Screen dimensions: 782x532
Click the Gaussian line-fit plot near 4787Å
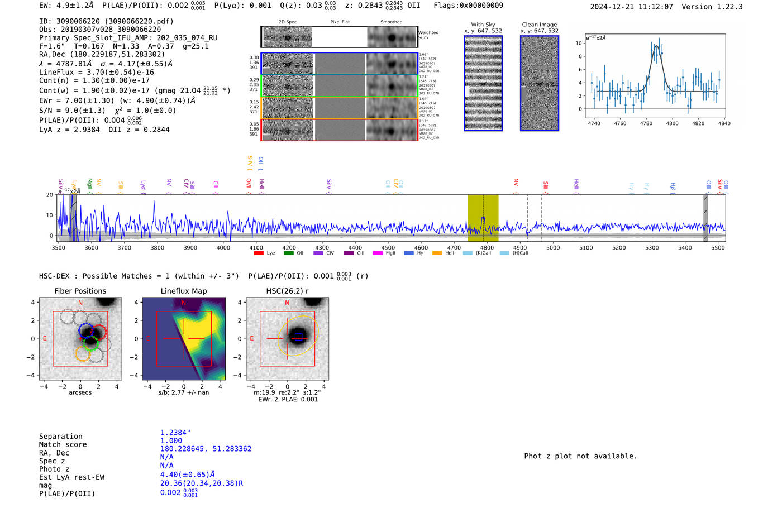[655, 76]
